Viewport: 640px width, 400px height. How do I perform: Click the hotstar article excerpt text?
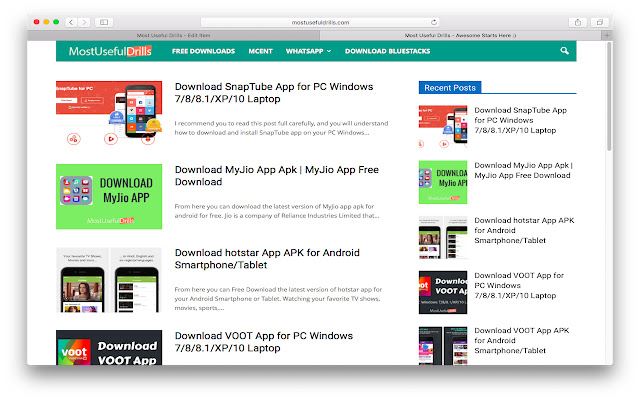(x=278, y=298)
